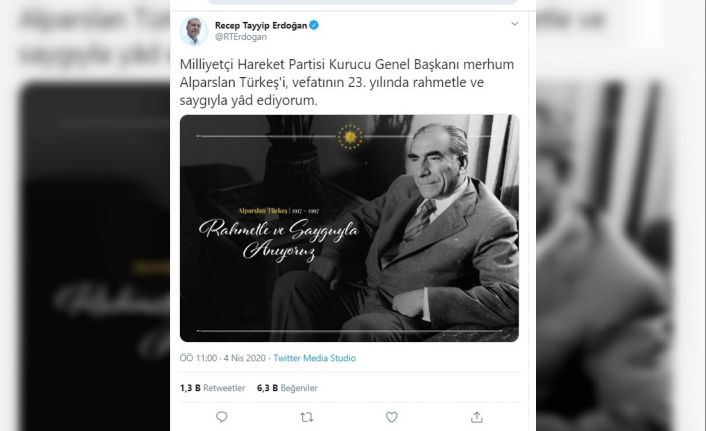Click the gray bar above the tweet
The height and width of the screenshot is (431, 706).
tap(362, 2)
